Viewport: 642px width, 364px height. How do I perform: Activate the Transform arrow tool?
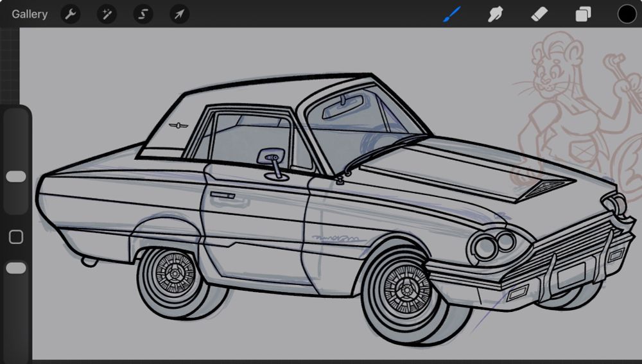(179, 14)
